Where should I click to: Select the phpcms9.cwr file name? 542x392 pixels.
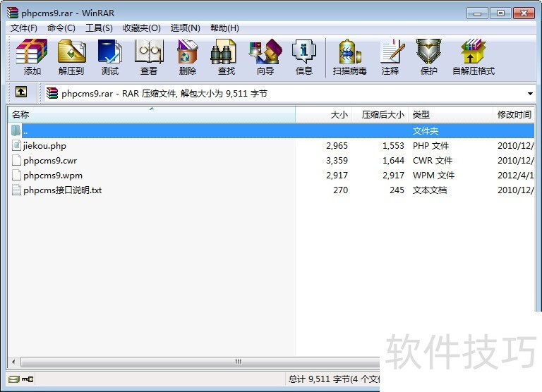coord(50,161)
